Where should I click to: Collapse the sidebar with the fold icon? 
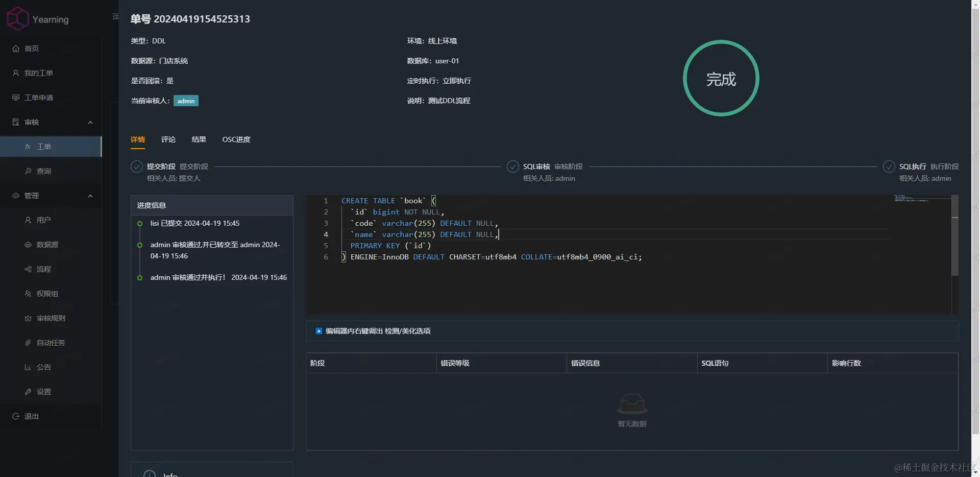115,17
